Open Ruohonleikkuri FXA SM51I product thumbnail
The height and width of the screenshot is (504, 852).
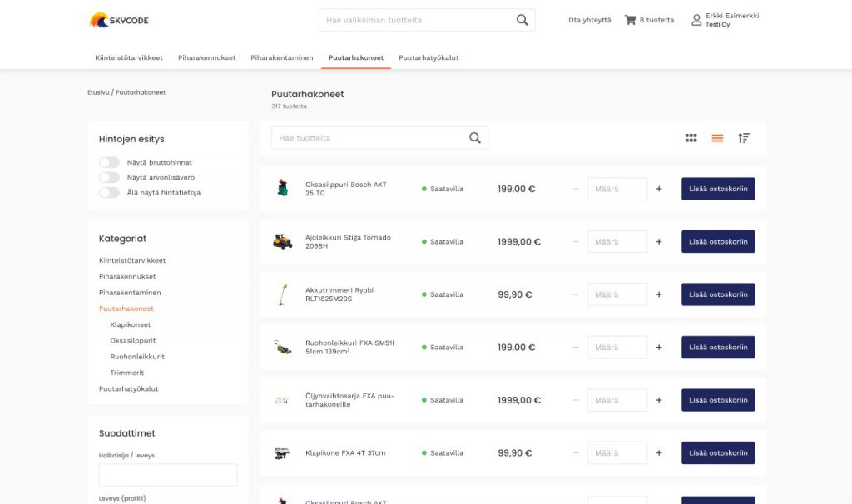click(x=283, y=347)
